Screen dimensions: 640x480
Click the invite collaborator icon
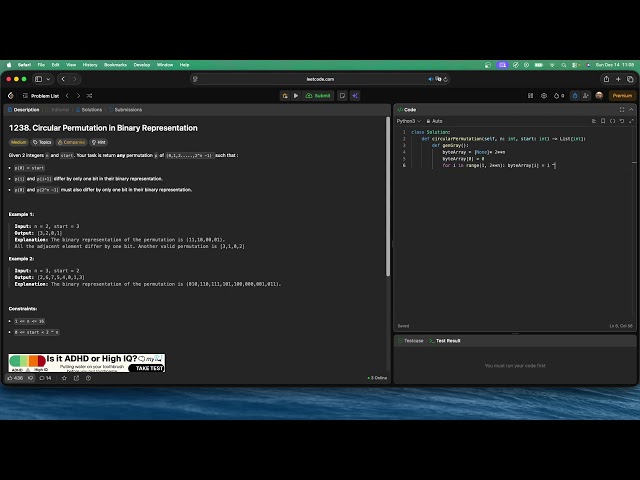pyautogui.click(x=586, y=96)
